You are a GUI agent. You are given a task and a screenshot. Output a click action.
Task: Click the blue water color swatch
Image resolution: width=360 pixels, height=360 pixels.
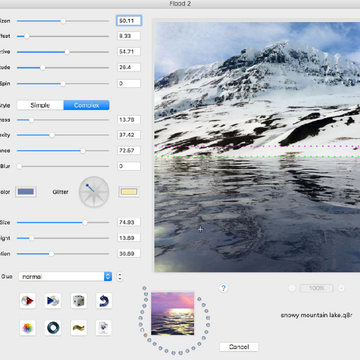tap(26, 192)
